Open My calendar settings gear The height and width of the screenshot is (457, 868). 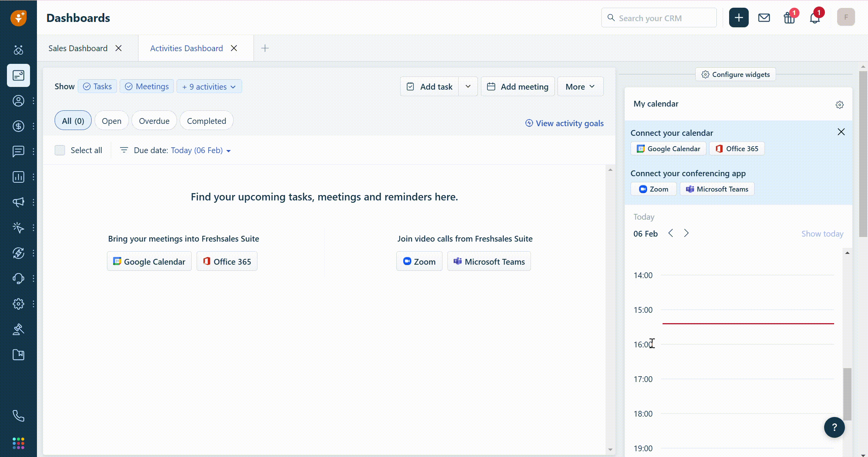pyautogui.click(x=840, y=105)
